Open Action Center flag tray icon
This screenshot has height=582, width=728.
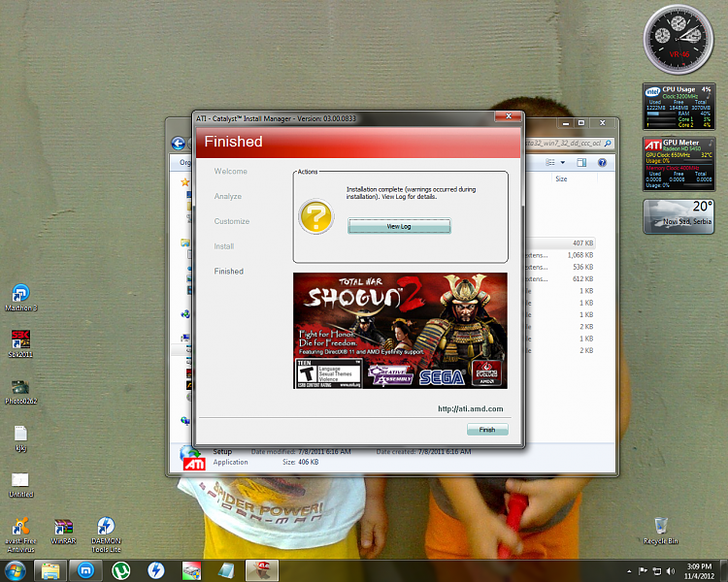[x=643, y=571]
